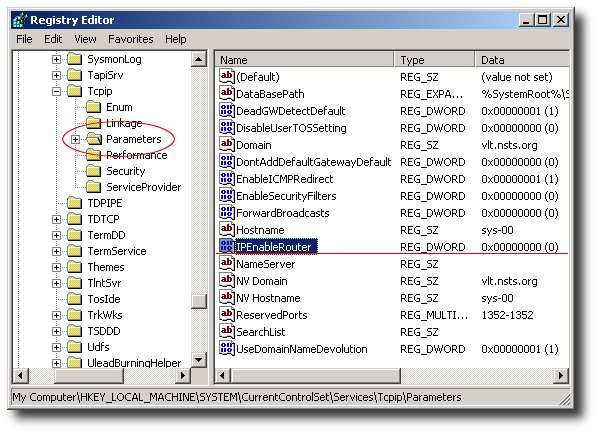The height and width of the screenshot is (433, 598).
Task: Select the NV Hostname value name
Action: pyautogui.click(x=268, y=298)
